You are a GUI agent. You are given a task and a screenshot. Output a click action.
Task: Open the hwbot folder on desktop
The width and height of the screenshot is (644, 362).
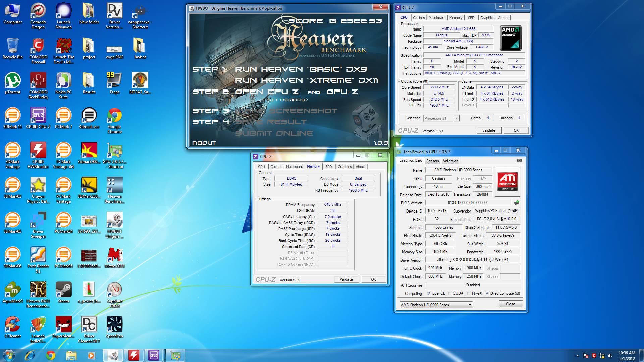tap(140, 49)
